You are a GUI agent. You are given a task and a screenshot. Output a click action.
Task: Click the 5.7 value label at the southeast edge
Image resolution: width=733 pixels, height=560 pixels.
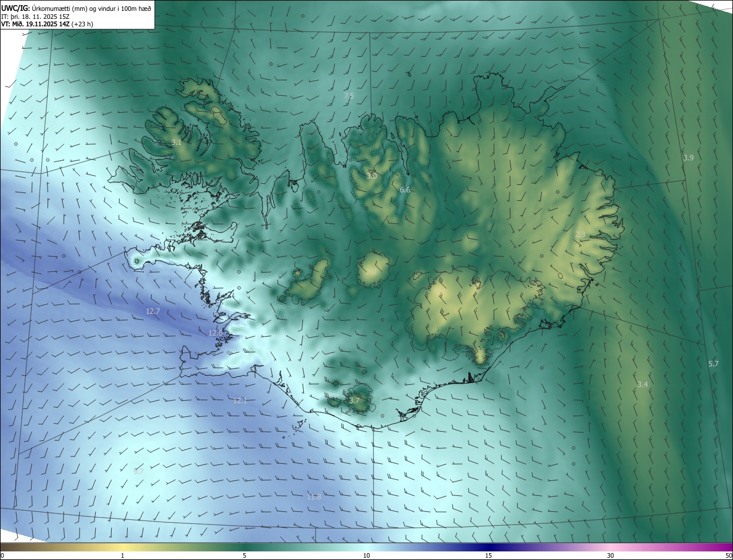pos(713,364)
